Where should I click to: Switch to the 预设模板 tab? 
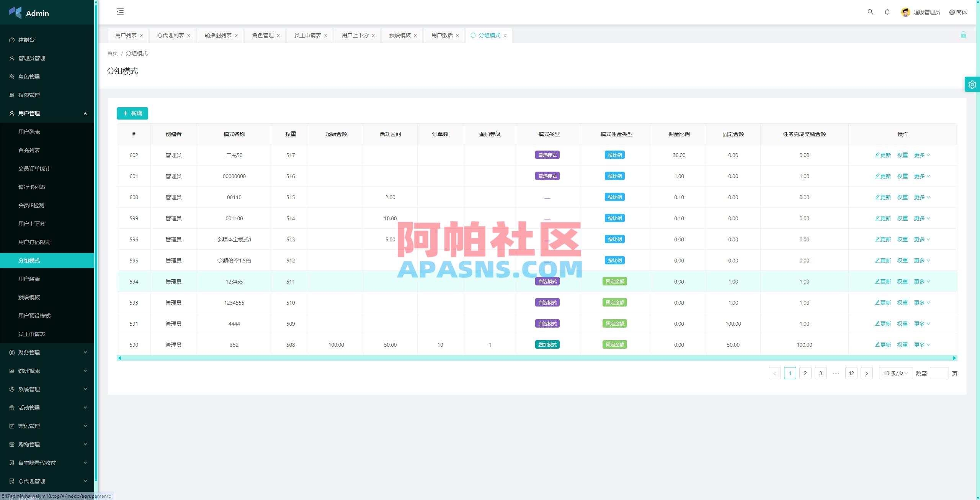399,35
